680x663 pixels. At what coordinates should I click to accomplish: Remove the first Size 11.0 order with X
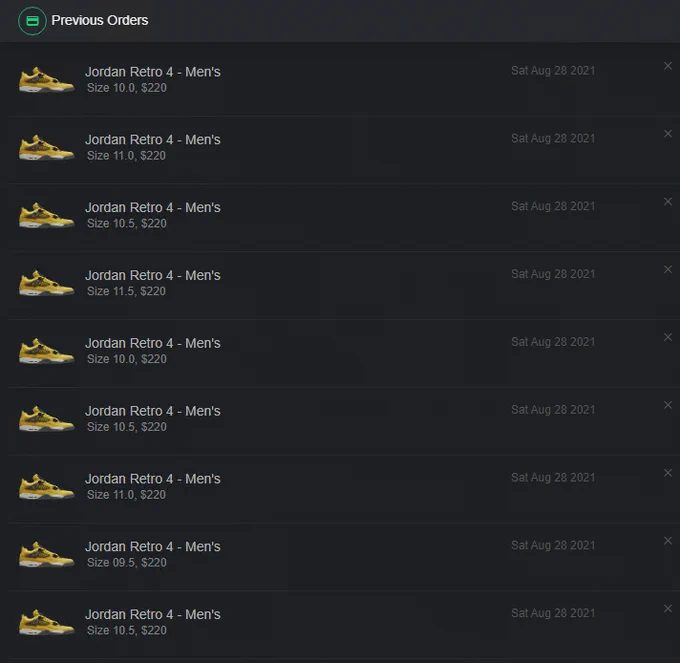pyautogui.click(x=668, y=134)
